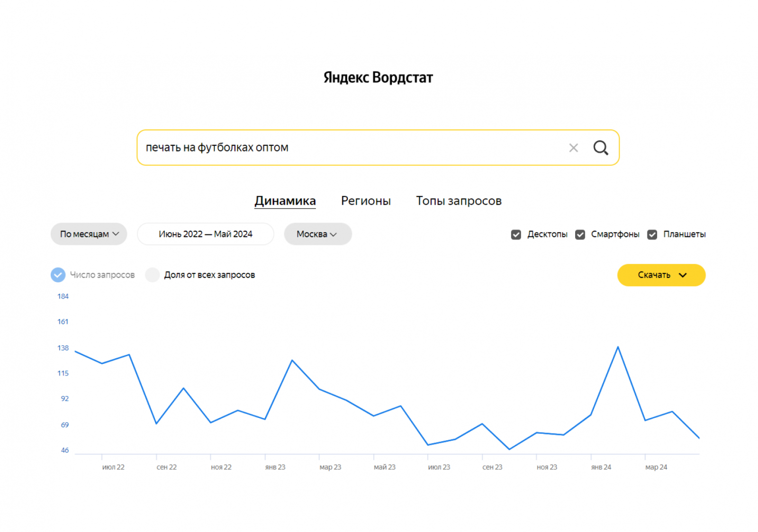
Task: Click the сен 23 axis label
Action: (x=492, y=467)
